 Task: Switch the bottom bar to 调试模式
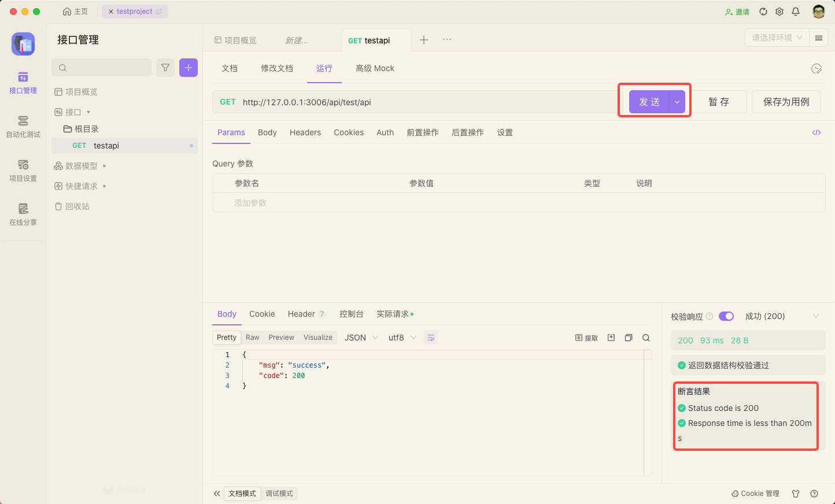pyautogui.click(x=279, y=494)
